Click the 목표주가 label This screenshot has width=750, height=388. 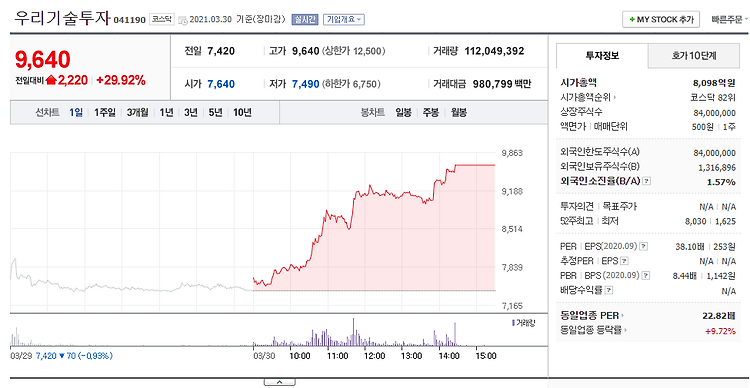[620, 207]
